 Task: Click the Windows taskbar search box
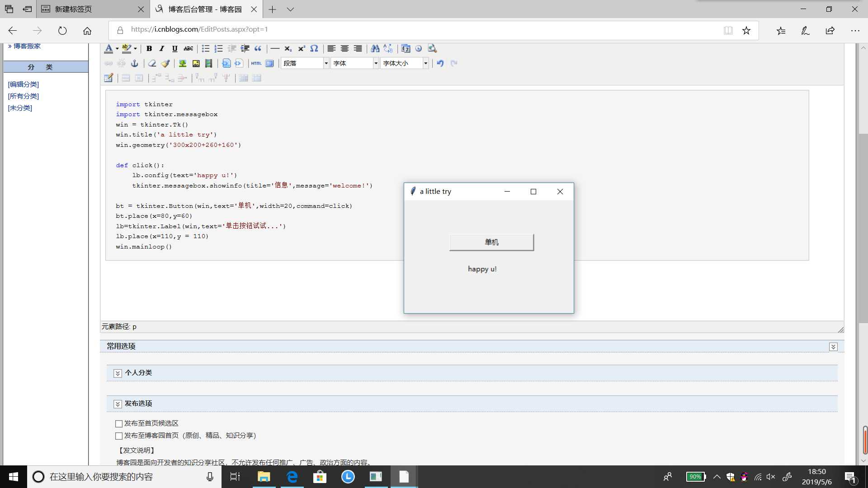point(124,477)
